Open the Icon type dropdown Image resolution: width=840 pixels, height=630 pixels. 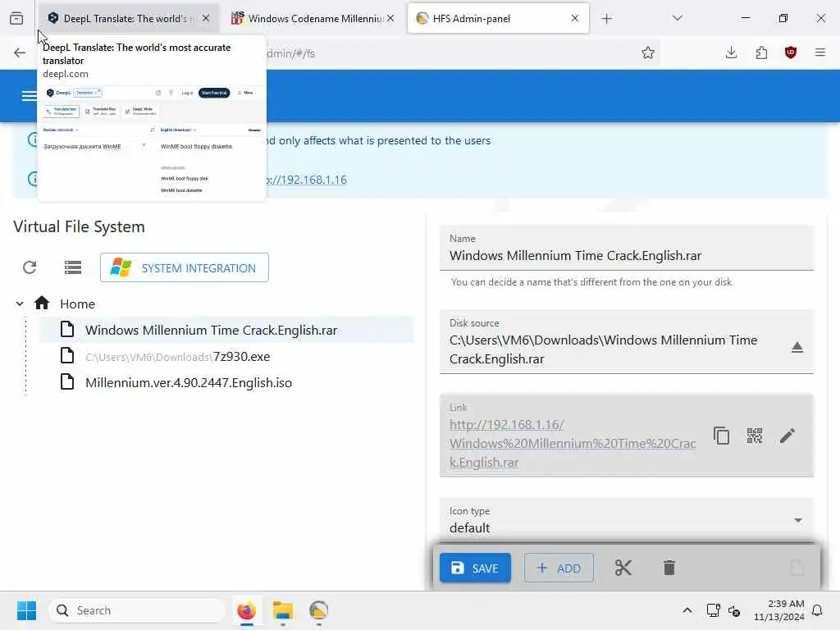coord(626,519)
